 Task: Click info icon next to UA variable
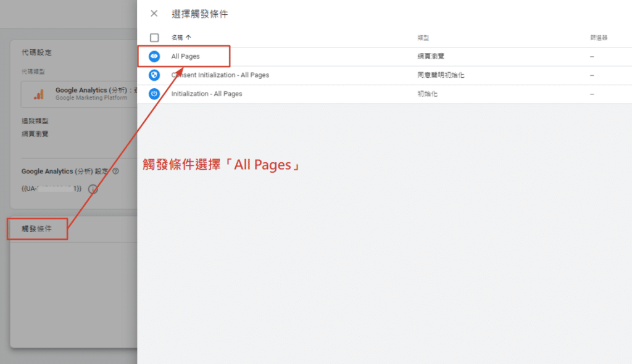93,189
